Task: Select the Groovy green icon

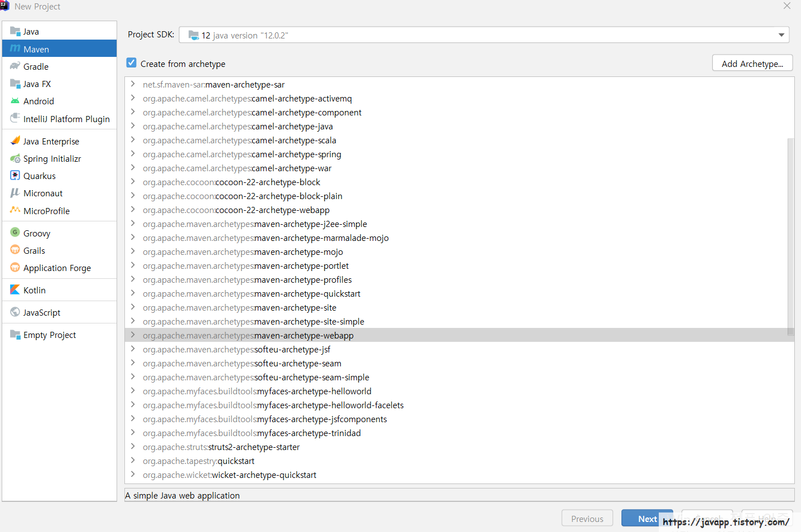Action: [x=15, y=232]
